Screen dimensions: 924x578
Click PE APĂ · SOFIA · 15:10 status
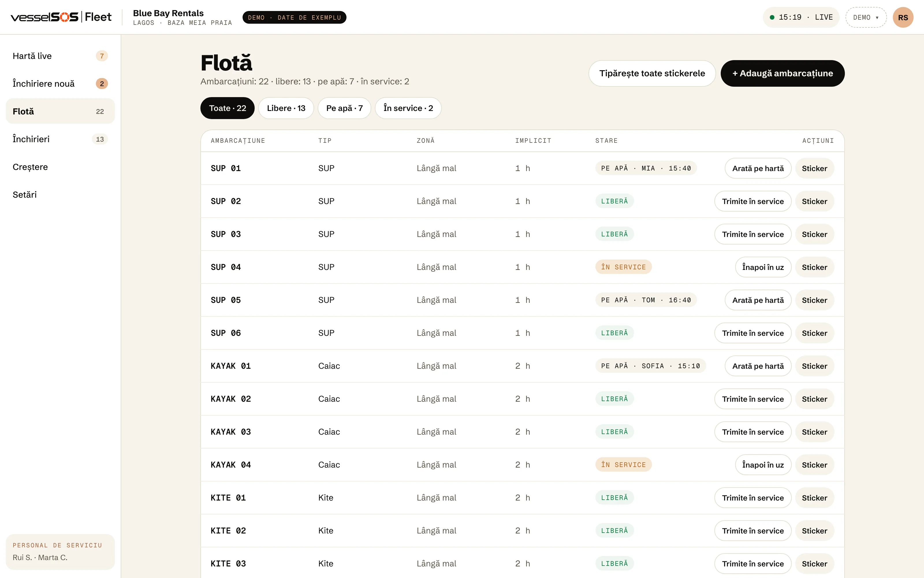650,366
